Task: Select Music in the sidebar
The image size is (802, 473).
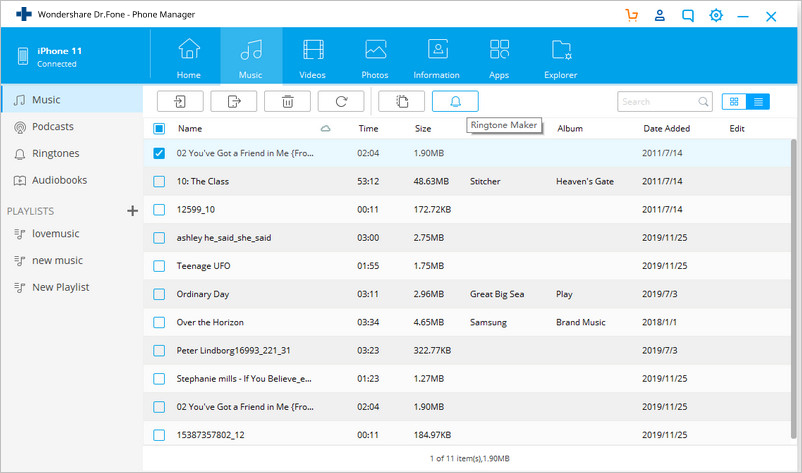Action: (x=72, y=100)
